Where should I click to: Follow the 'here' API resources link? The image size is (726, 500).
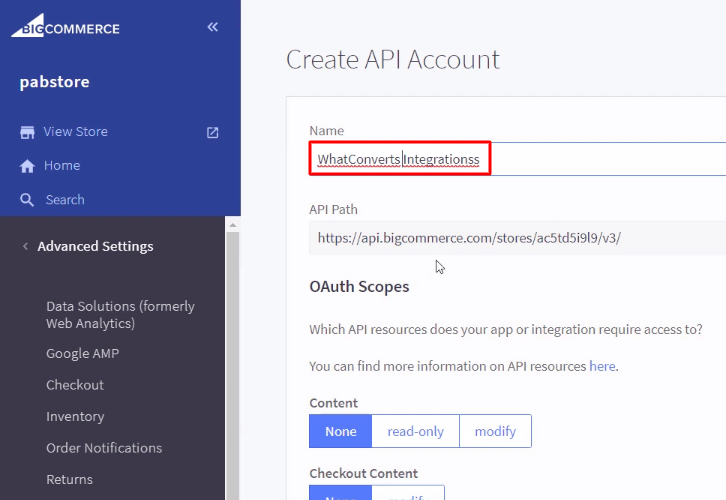[602, 366]
